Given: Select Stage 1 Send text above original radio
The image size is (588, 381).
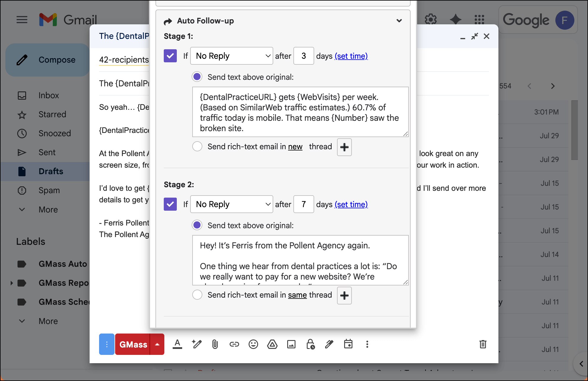Looking at the screenshot, I should pos(197,77).
